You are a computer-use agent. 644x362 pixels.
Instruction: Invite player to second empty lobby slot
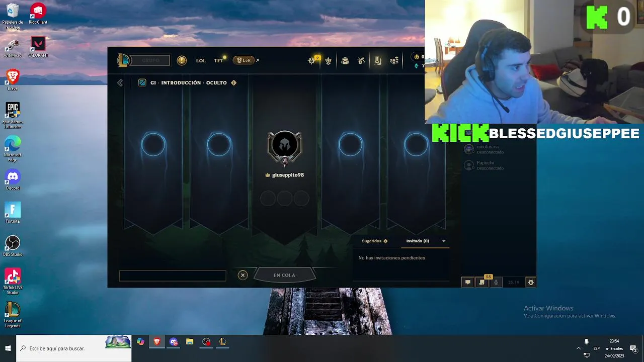pyautogui.click(x=219, y=145)
